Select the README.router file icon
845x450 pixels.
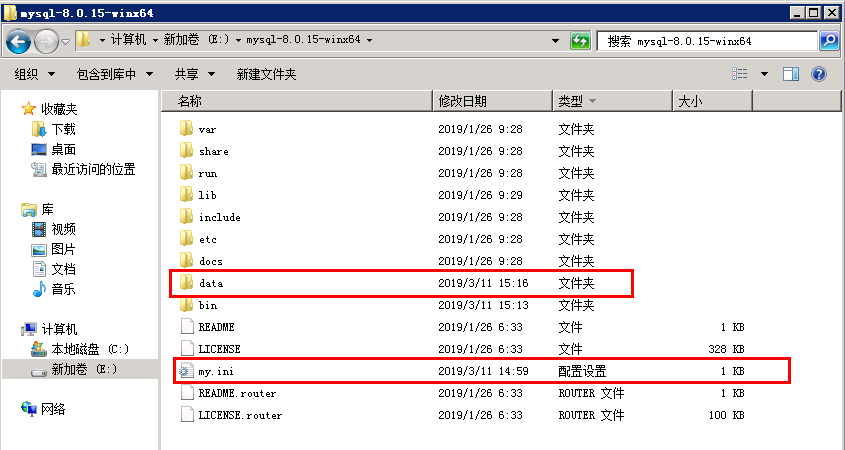coord(187,393)
